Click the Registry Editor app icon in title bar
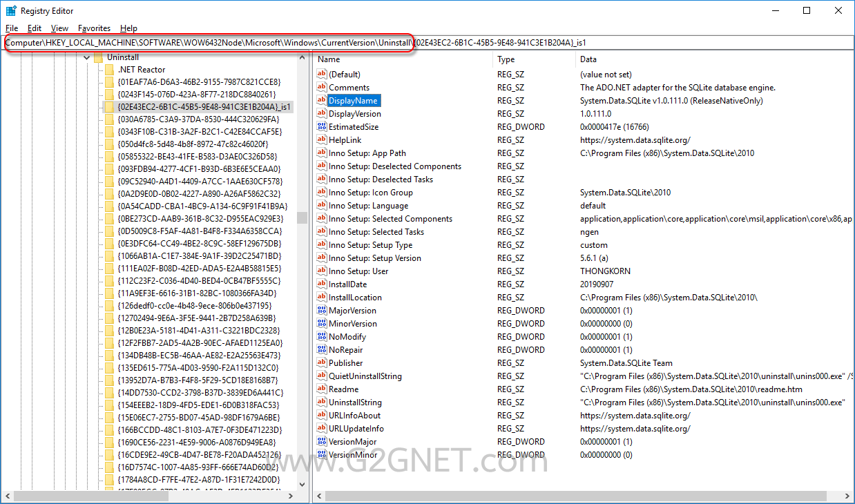 tap(11, 10)
